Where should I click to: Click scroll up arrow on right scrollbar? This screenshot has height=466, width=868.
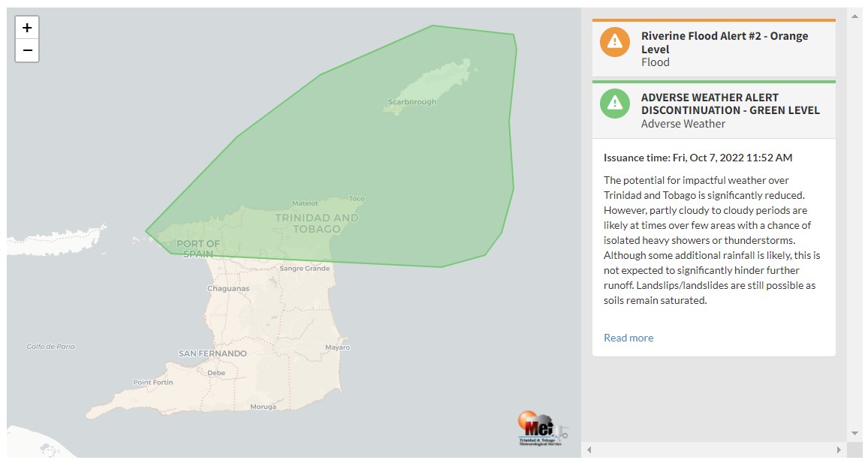(854, 16)
